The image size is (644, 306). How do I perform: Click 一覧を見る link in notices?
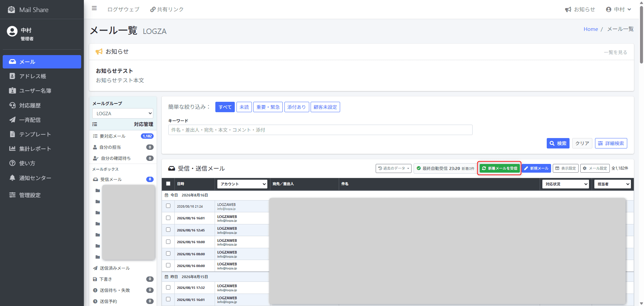coord(615,52)
